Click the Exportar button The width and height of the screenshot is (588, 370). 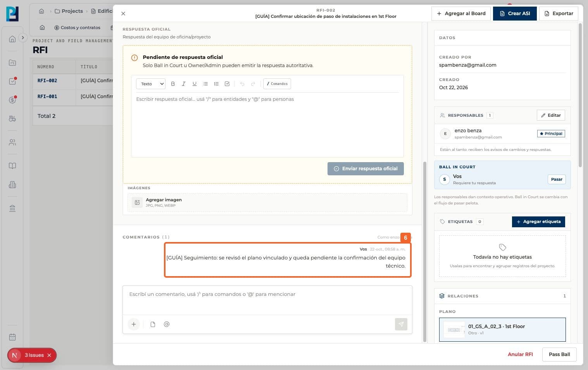click(559, 14)
